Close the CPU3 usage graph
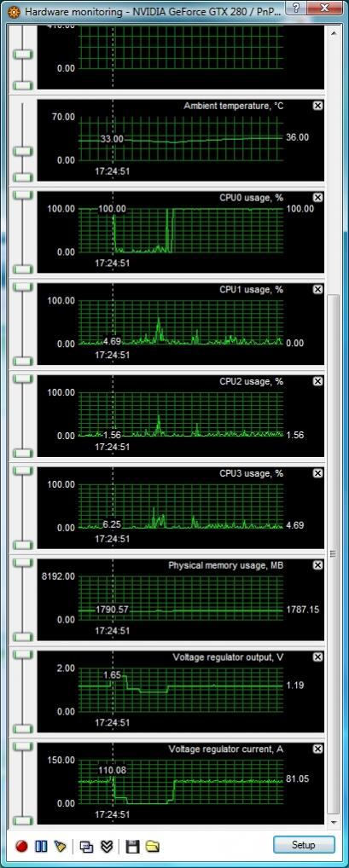Viewport: 349px width, 868px height. (x=317, y=473)
